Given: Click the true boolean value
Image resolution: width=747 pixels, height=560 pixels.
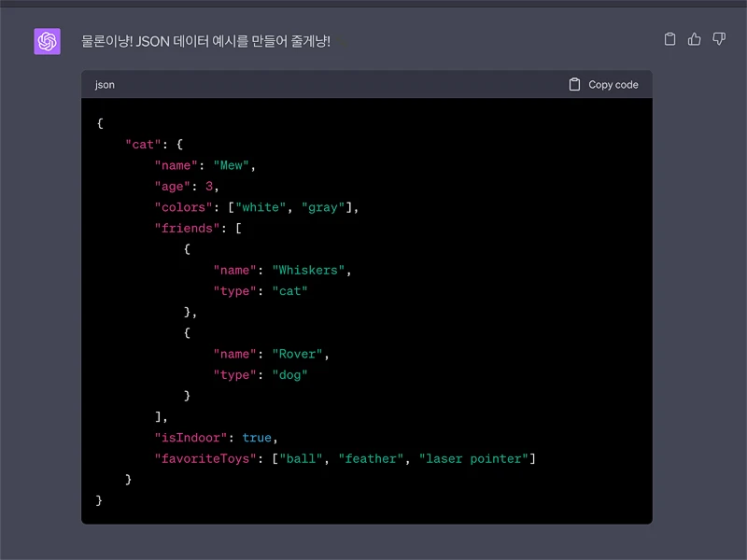Looking at the screenshot, I should 257,438.
